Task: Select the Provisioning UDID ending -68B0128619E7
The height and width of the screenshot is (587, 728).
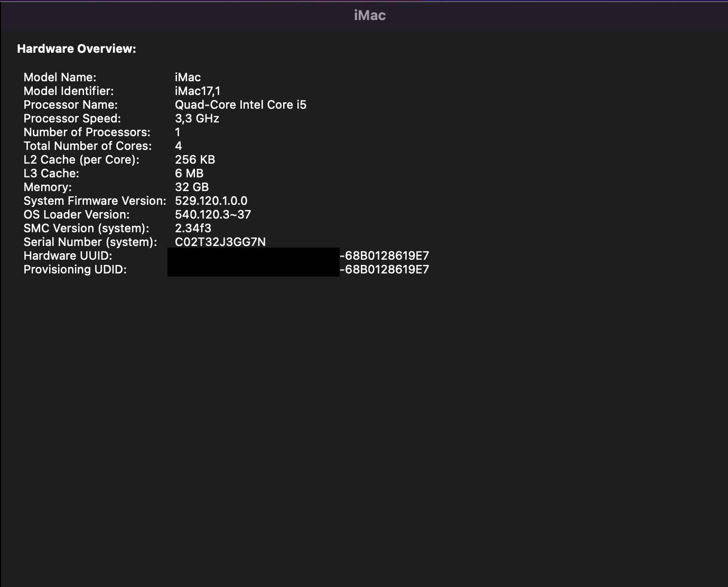Action: [384, 269]
